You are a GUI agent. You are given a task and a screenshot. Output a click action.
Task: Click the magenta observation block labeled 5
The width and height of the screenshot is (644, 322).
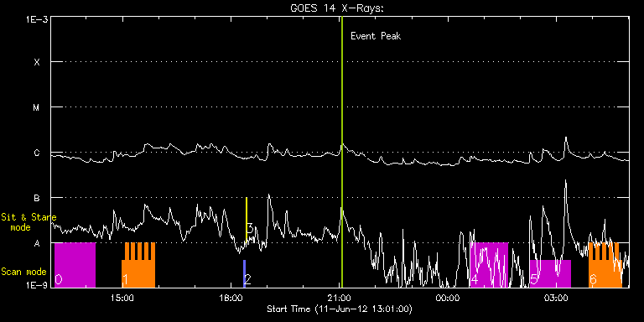point(550,273)
